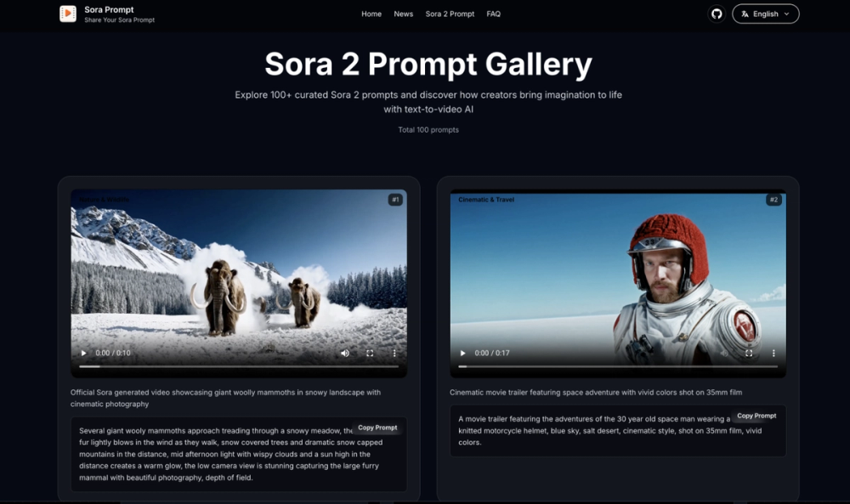This screenshot has height=504, width=850.
Task: Open the News menu item
Action: tap(403, 14)
